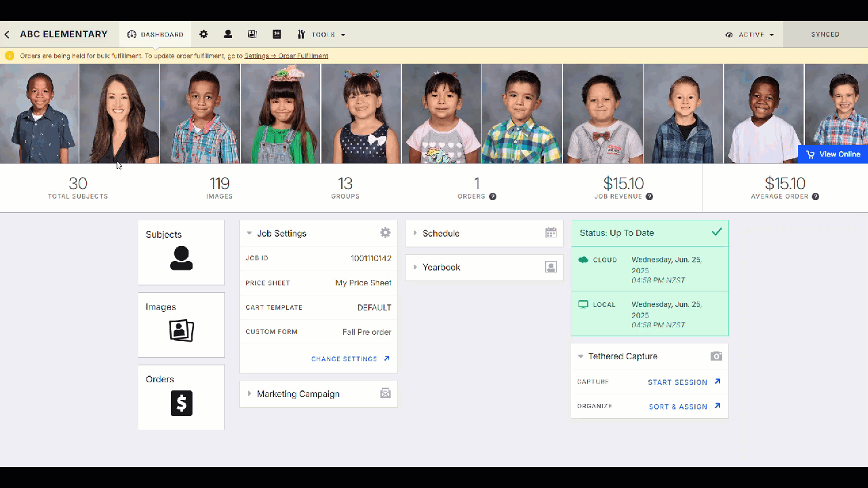868x488 pixels.
Task: Go back using the arrow beside ABC Elementary
Action: tap(7, 35)
